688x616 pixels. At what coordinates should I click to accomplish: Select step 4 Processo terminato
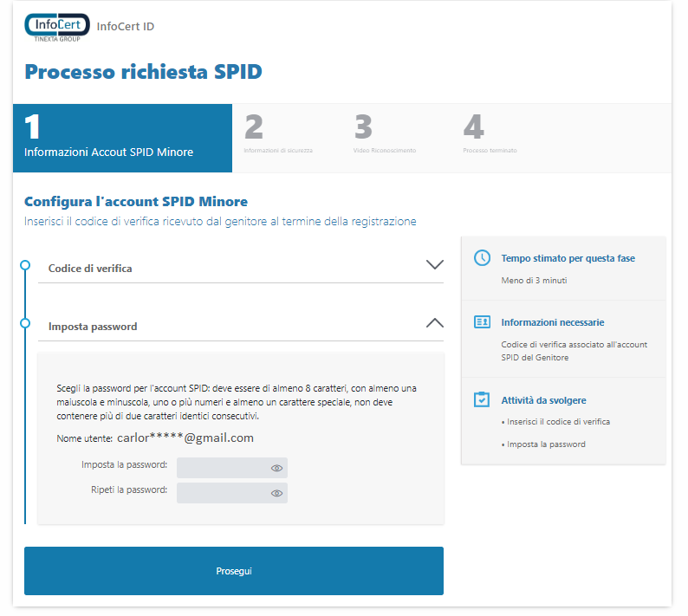click(490, 139)
